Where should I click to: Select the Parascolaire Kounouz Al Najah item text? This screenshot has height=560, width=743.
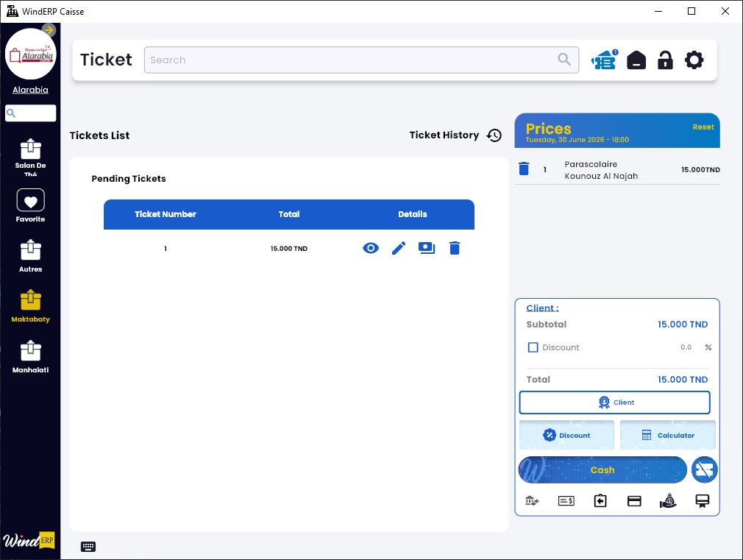(601, 170)
